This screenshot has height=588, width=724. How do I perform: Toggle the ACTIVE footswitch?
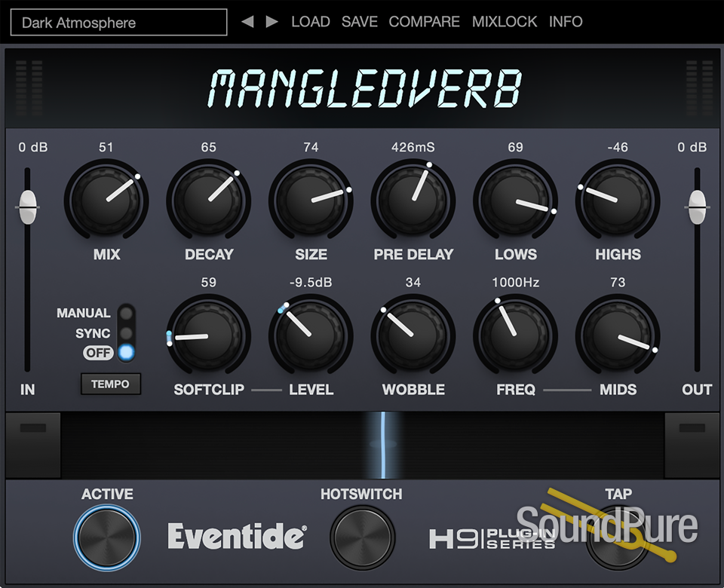(x=106, y=537)
